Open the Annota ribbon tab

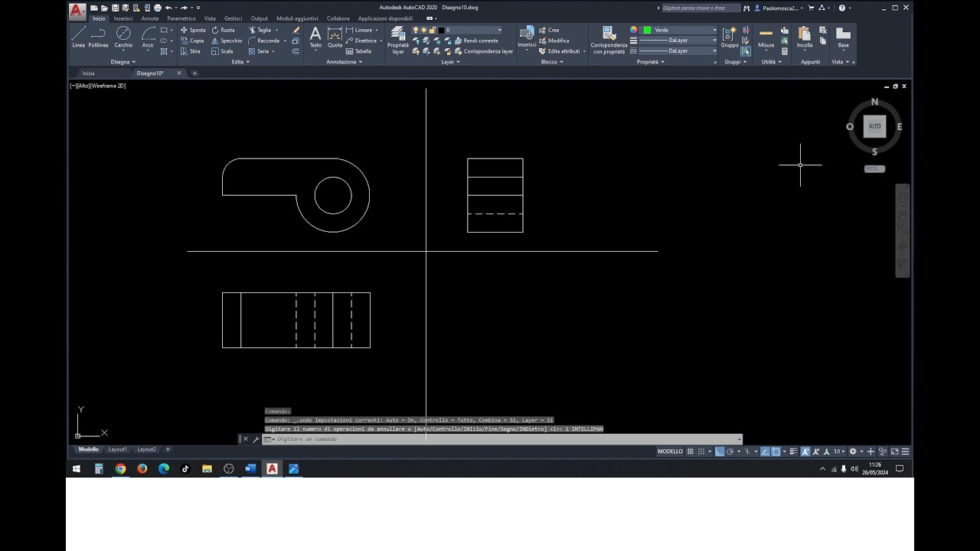click(150, 18)
